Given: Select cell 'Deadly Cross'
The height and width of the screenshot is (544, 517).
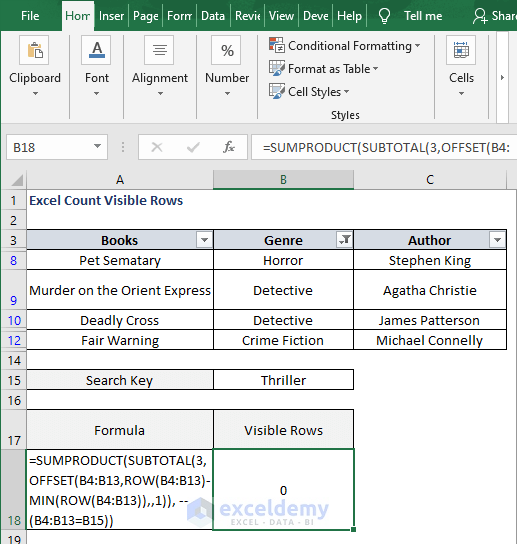Looking at the screenshot, I should (120, 320).
